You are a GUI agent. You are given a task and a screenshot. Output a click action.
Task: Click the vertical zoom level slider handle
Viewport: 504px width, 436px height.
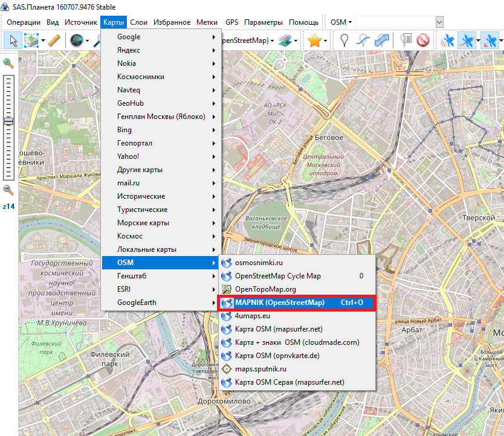tap(8, 121)
